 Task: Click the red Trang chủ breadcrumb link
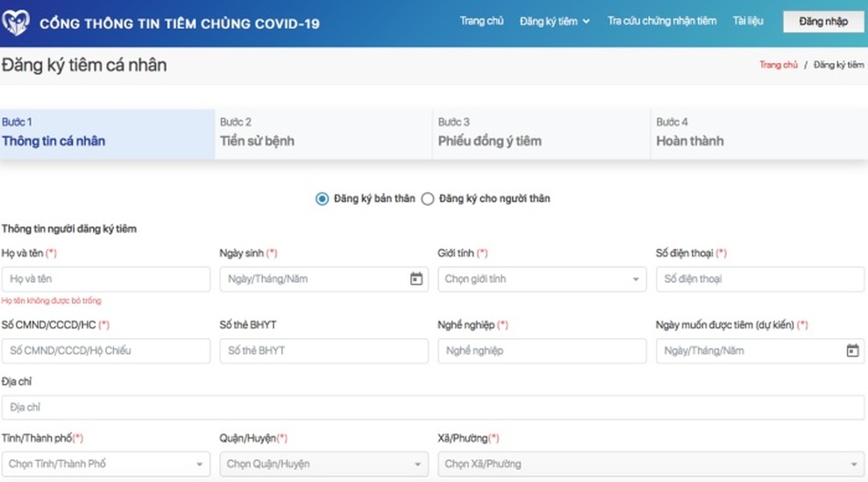779,65
